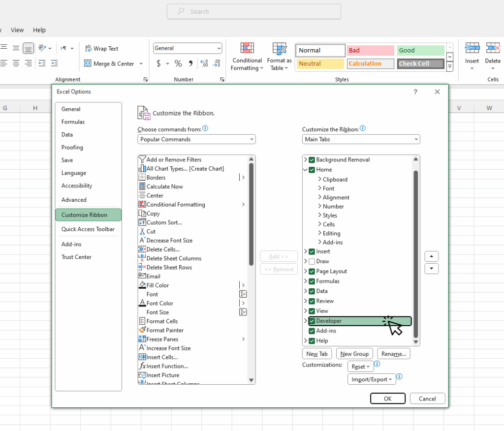The height and width of the screenshot is (431, 504).
Task: Click the OK button
Action: click(388, 399)
